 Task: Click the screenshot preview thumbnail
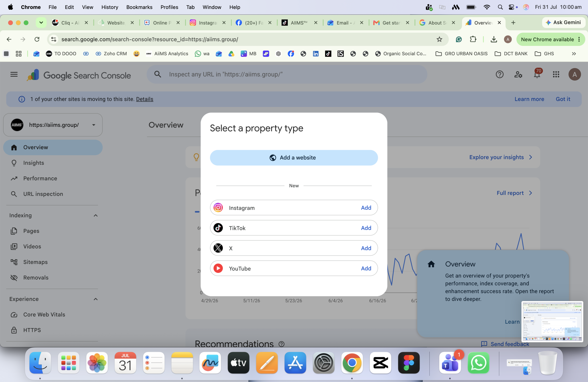tap(552, 321)
